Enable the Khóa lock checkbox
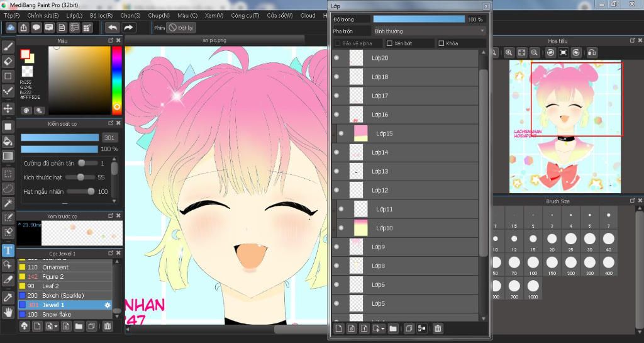Screen dimensions: 644x343 (441, 43)
